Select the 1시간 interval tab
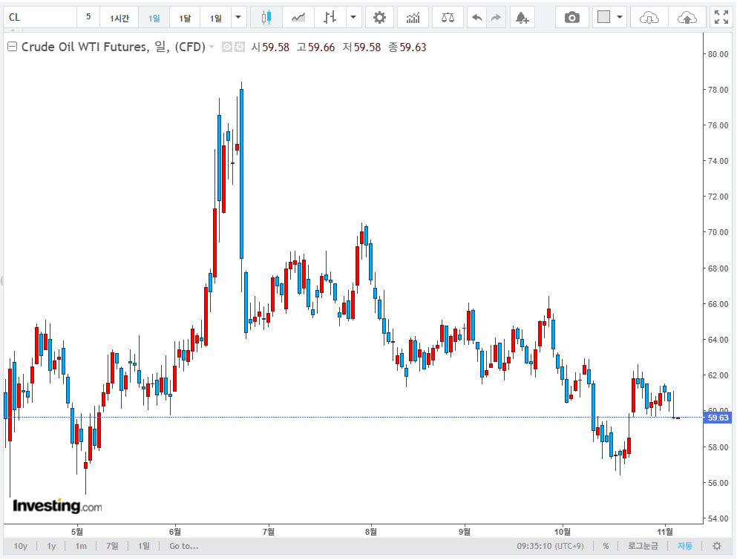737x560 pixels. [119, 18]
